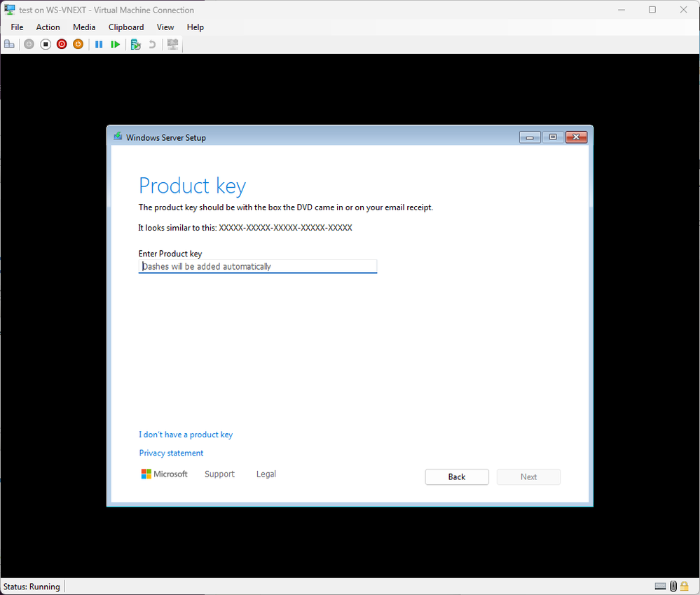Open the Support link

pyautogui.click(x=219, y=474)
